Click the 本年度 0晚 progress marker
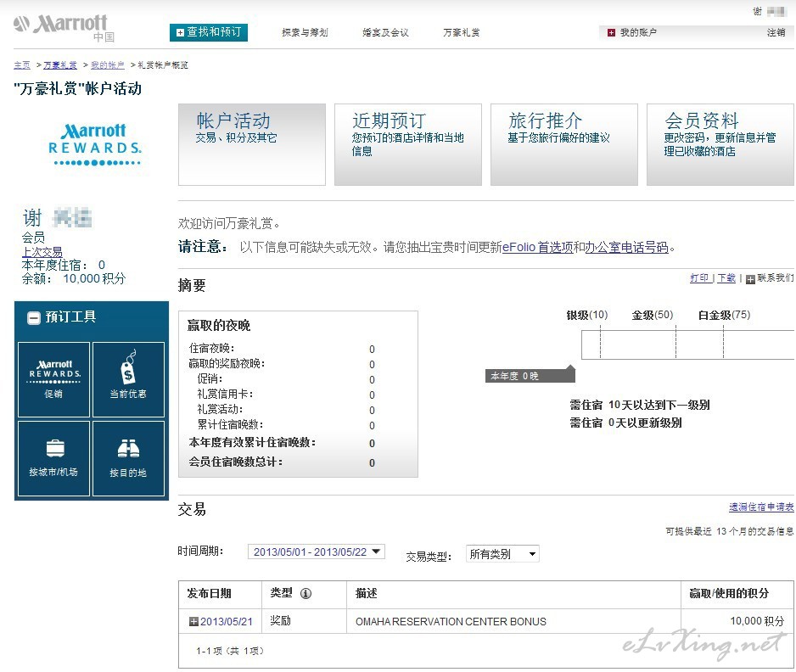This screenshot has height=672, width=796. [530, 375]
